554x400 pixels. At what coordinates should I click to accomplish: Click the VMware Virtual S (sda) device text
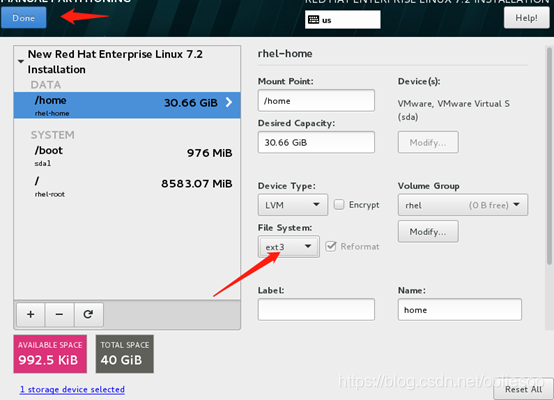click(454, 110)
